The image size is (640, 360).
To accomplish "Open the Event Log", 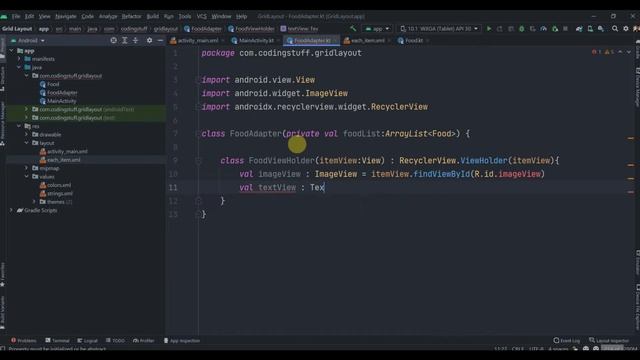I will pyautogui.click(x=567, y=340).
